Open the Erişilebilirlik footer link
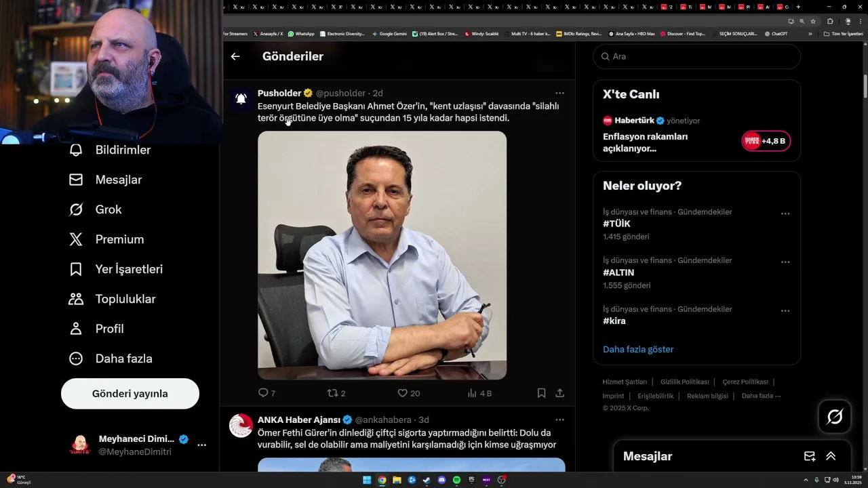Screen dimensions: 868x488 (x=655, y=396)
